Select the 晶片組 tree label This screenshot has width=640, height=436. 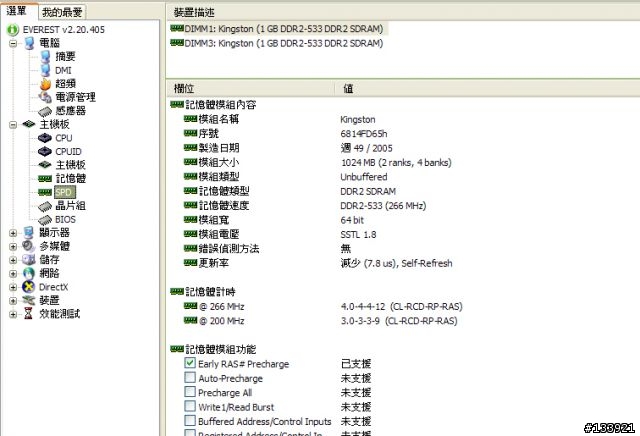(x=71, y=206)
